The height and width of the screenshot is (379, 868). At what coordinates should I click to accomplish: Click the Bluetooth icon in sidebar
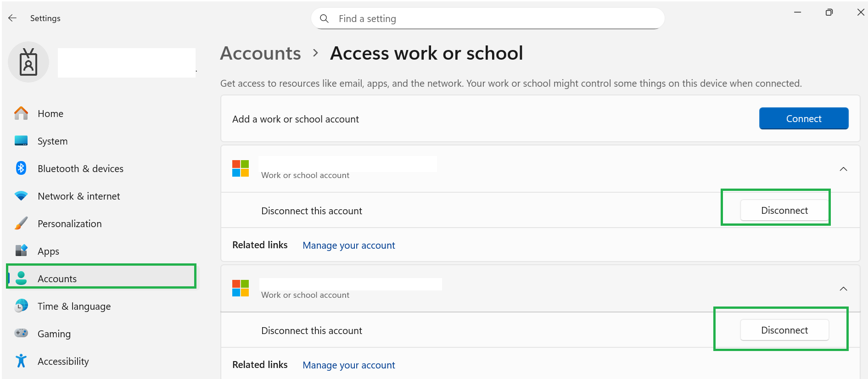click(21, 168)
